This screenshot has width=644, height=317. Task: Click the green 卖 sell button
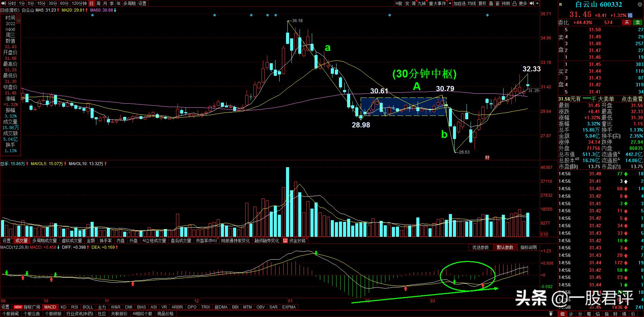[637, 22]
